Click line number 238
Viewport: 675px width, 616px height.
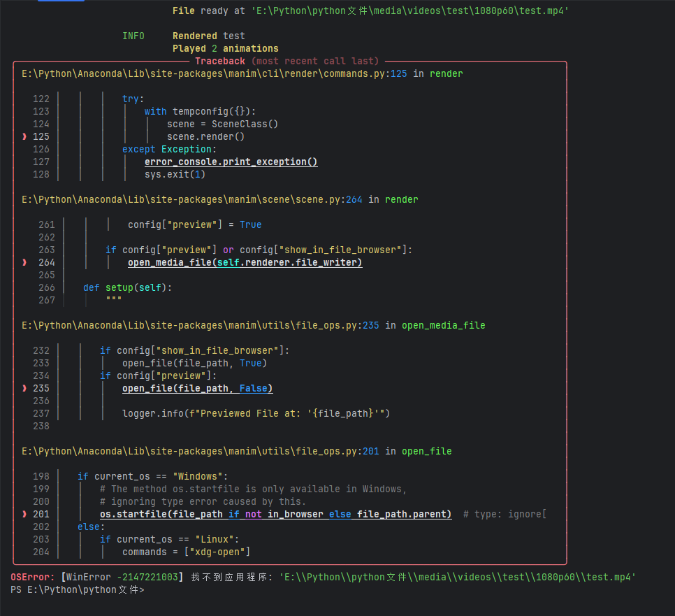pos(41,426)
